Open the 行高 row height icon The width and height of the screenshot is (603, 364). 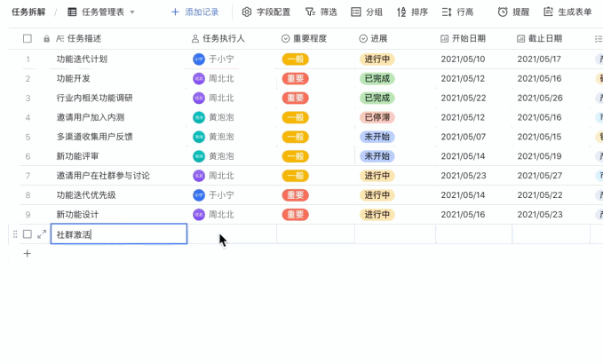point(447,12)
